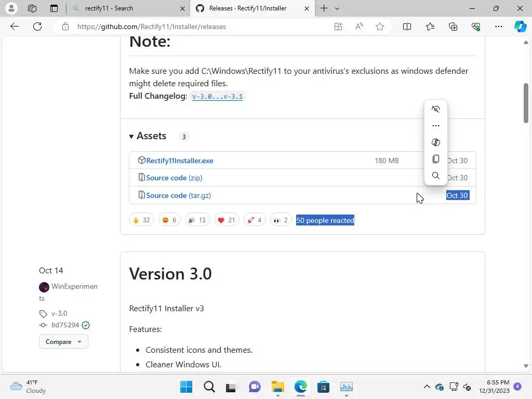This screenshot has height=399, width=532.
Task: Open the apps available icon in address bar
Action: pos(338,26)
